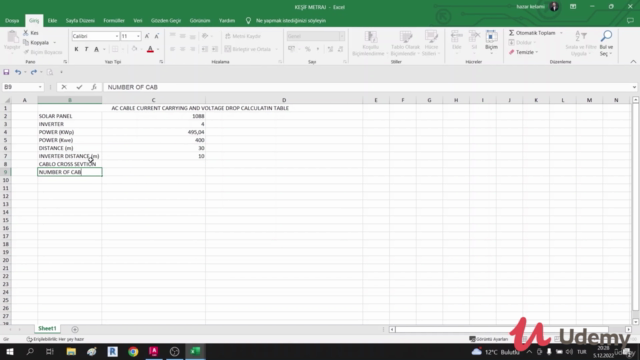Switch to the Gözden Geçir tab
Image resolution: width=640 pixels, height=360 pixels.
166,20
